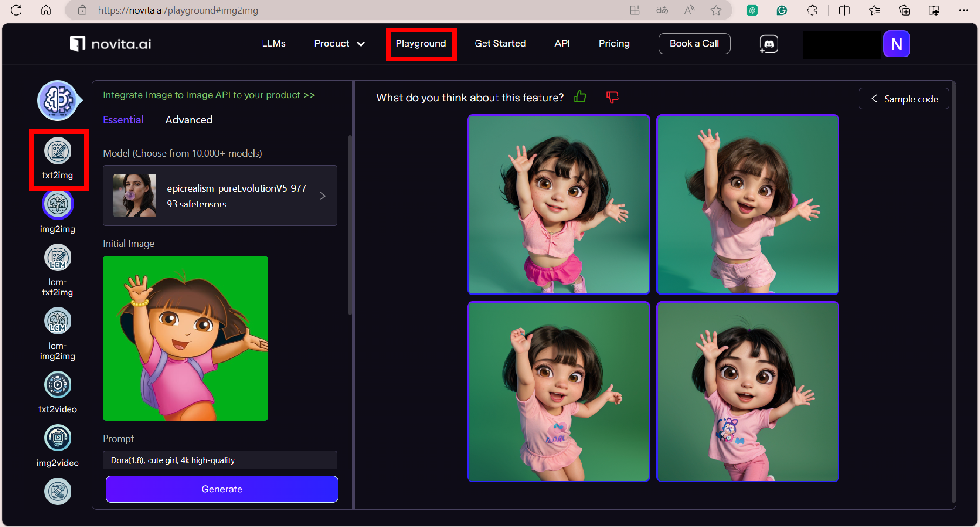
Task: Open the epicrealism model selector chevron
Action: point(322,196)
